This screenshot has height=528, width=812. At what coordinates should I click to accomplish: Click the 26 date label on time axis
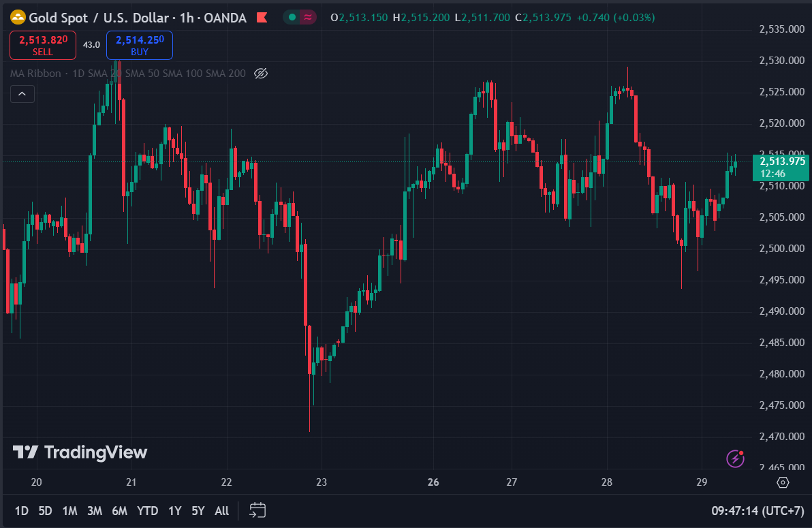(x=433, y=482)
